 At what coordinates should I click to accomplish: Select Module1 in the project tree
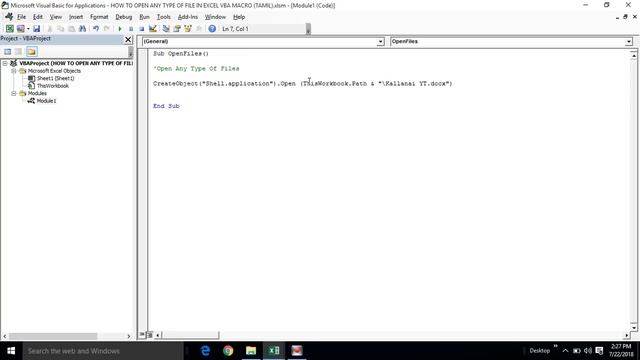coord(47,101)
